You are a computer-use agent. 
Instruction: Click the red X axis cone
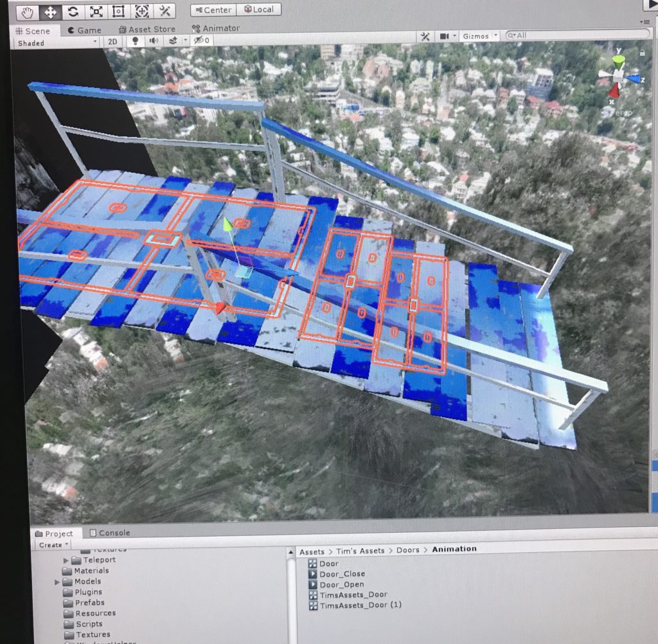614,90
